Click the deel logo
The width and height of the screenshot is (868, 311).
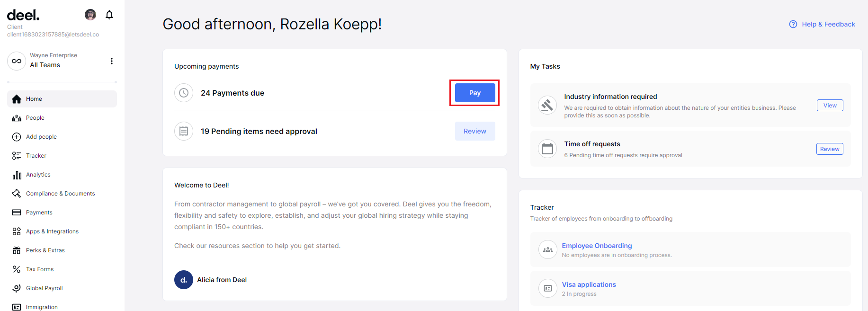(23, 15)
